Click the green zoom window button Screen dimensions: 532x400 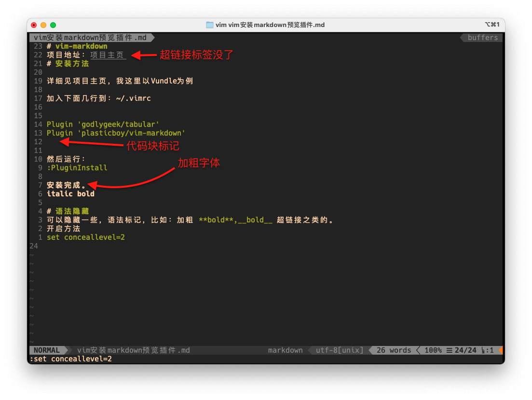coord(53,25)
